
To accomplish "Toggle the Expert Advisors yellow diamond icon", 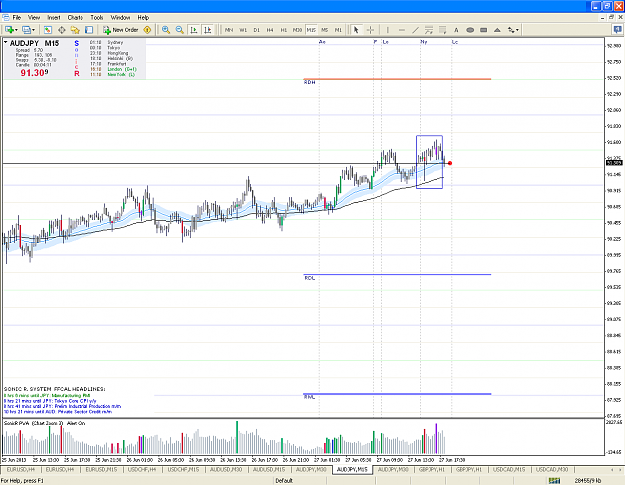I will pyautogui.click(x=147, y=30).
